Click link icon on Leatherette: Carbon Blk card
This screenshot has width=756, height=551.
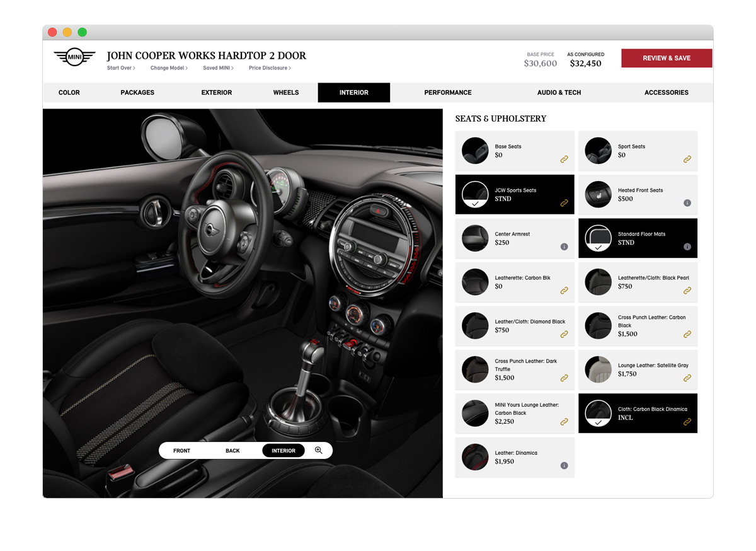click(564, 291)
